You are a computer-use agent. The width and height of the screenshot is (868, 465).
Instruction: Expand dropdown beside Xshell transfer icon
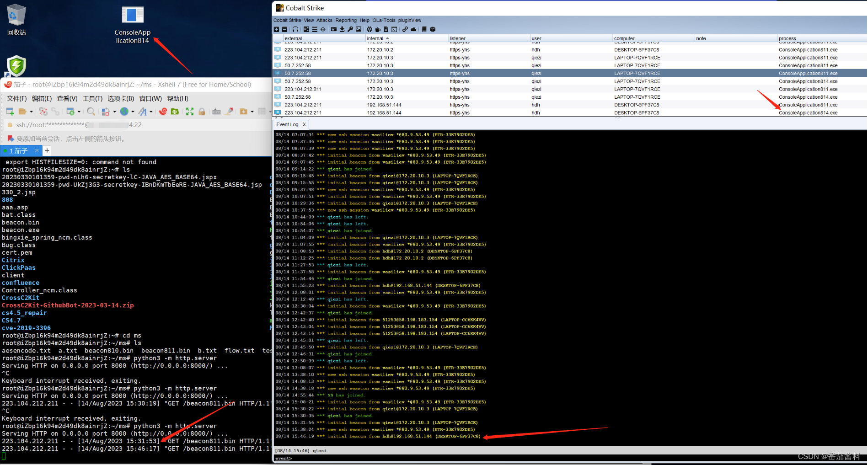click(x=114, y=112)
